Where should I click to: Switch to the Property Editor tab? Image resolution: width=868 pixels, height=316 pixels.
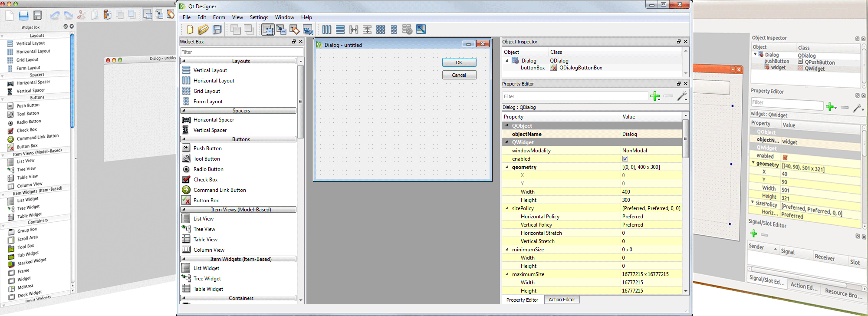tap(522, 300)
